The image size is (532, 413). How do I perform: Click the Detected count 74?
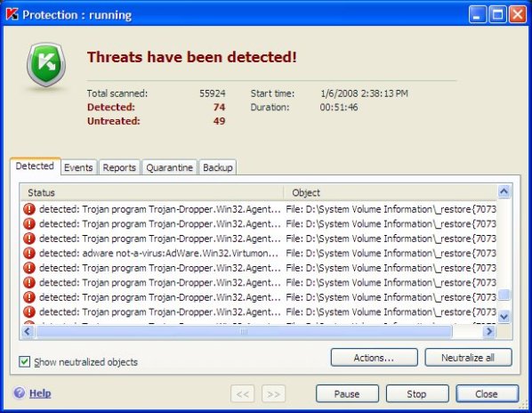[x=219, y=107]
